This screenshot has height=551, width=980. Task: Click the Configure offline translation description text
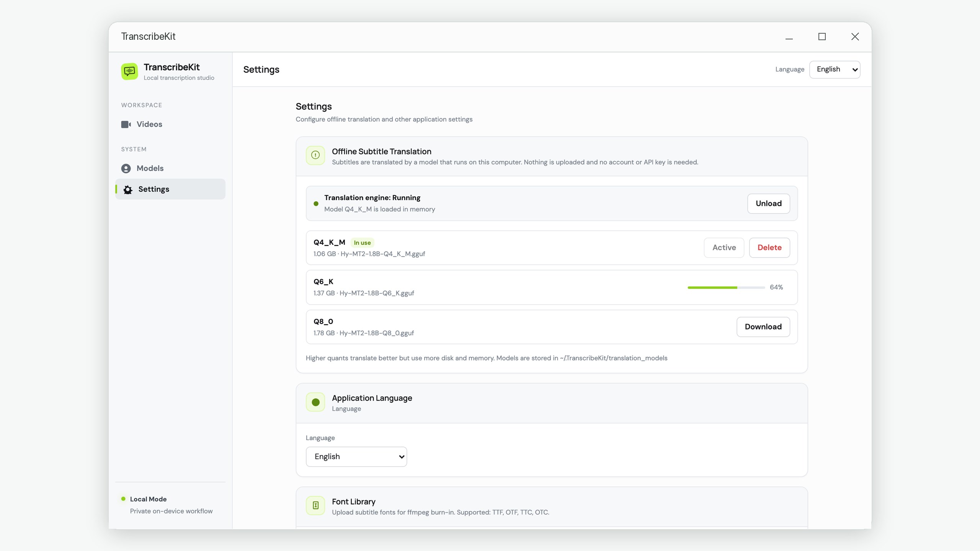[384, 119]
